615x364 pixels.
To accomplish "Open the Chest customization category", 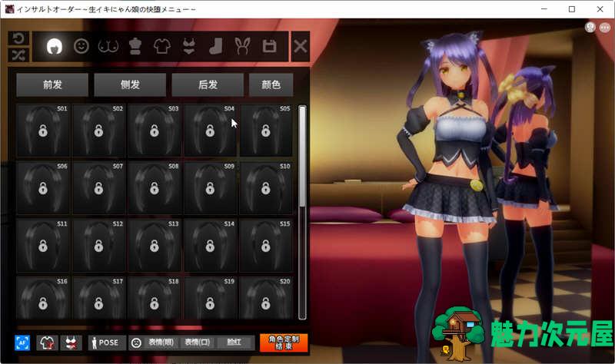I will 108,46.
